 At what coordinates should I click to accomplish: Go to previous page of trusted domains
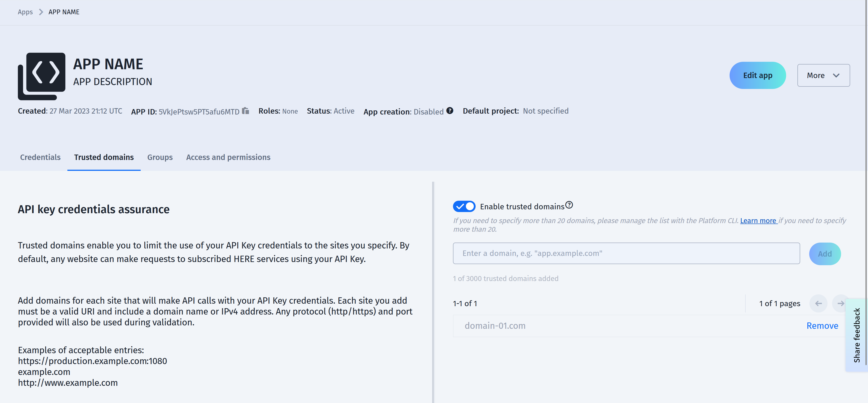818,303
